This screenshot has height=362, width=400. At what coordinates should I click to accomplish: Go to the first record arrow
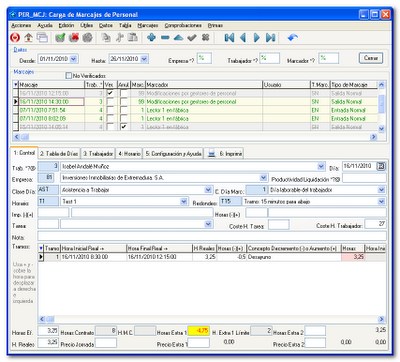tap(229, 38)
